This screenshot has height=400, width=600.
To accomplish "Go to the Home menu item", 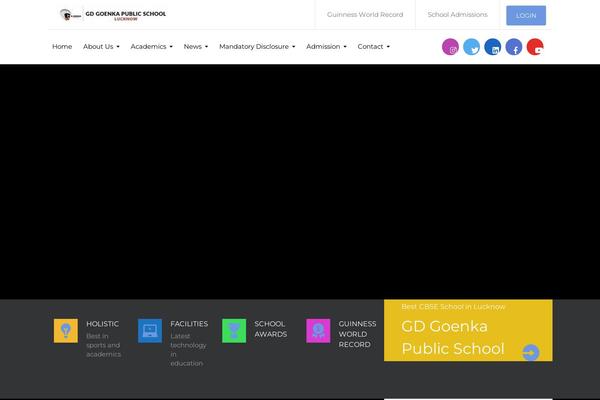I will tap(62, 46).
